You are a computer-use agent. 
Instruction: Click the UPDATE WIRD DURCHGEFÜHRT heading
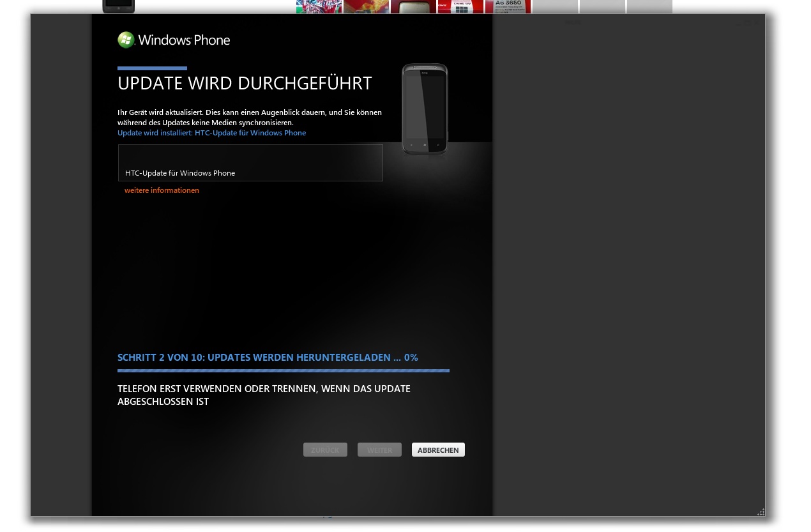click(x=245, y=84)
